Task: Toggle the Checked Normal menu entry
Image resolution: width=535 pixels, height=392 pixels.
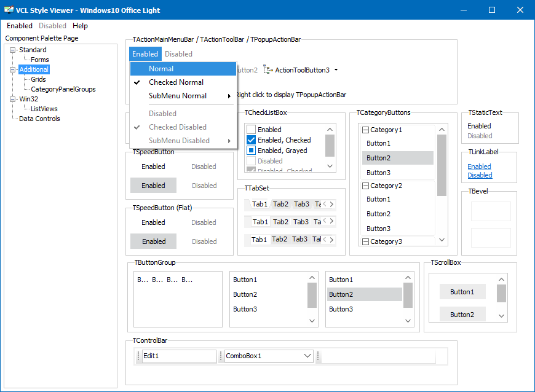Action: click(183, 82)
